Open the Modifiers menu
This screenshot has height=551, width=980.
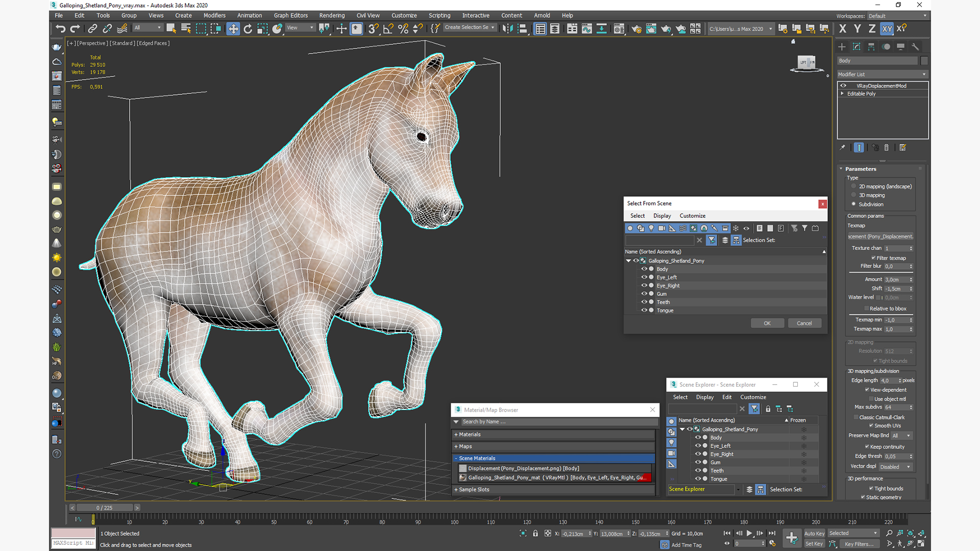(x=214, y=15)
